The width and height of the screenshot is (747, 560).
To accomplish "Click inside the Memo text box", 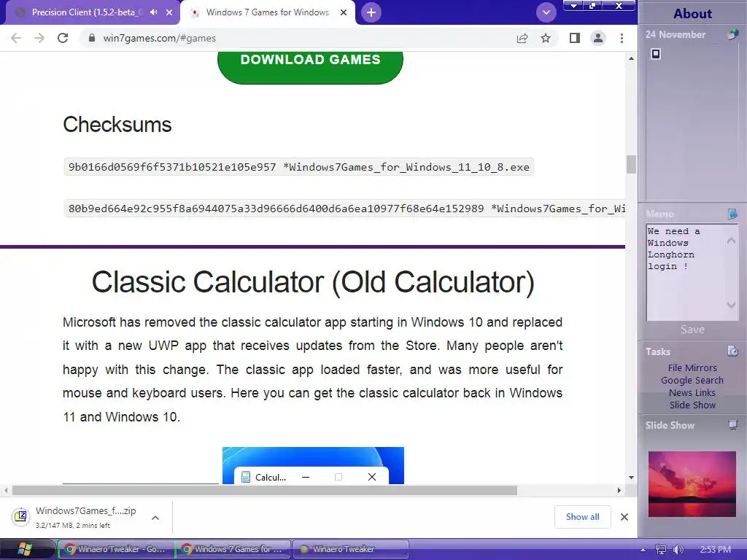I will tap(686, 271).
